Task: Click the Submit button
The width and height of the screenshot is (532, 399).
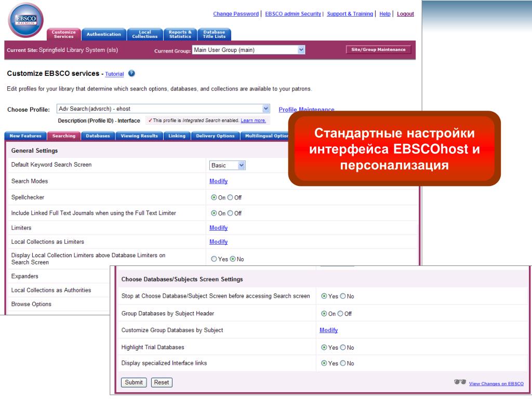Action: pos(134,382)
